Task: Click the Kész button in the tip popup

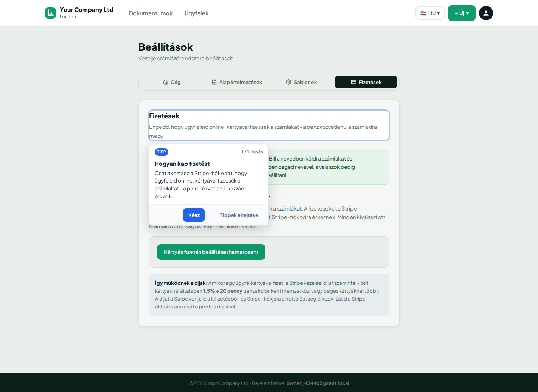Action: pos(194,215)
